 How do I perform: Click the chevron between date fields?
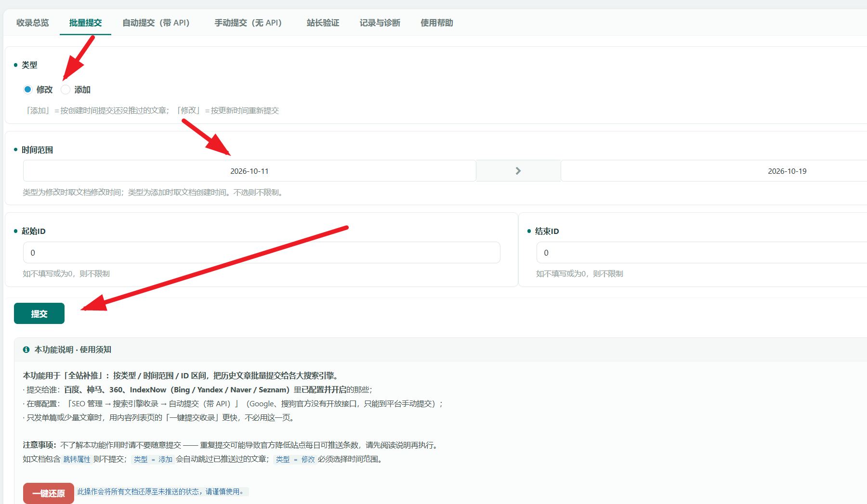pos(518,171)
